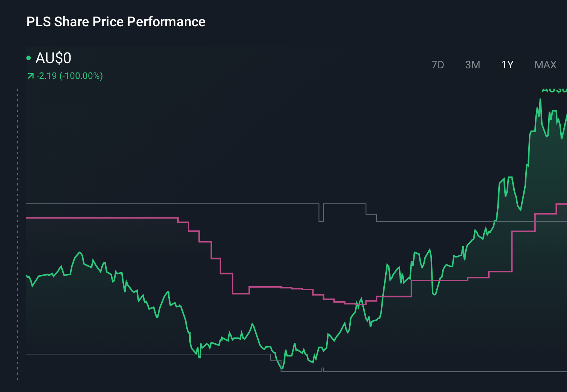The image size is (567, 392).
Task: Select the 3M time range
Action: coord(472,65)
